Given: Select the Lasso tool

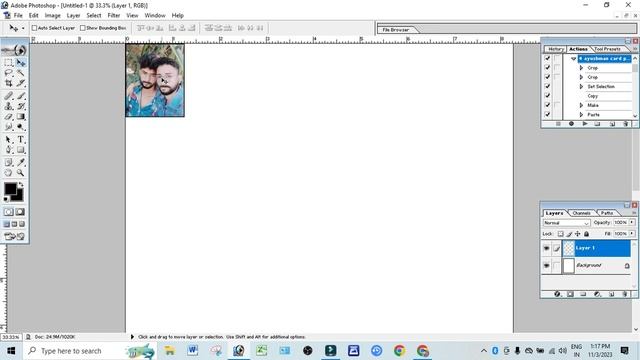Looking at the screenshot, I should point(8,73).
